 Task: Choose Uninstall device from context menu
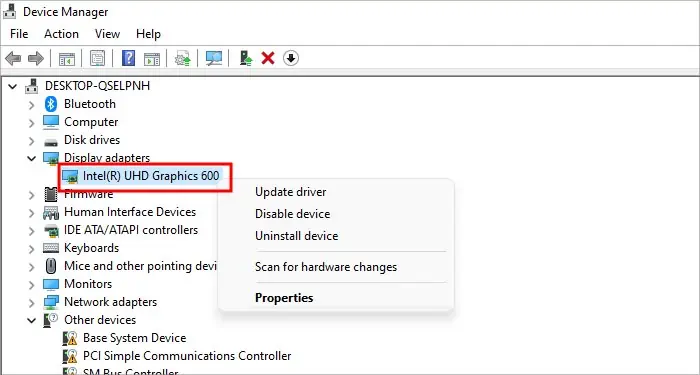click(x=296, y=236)
